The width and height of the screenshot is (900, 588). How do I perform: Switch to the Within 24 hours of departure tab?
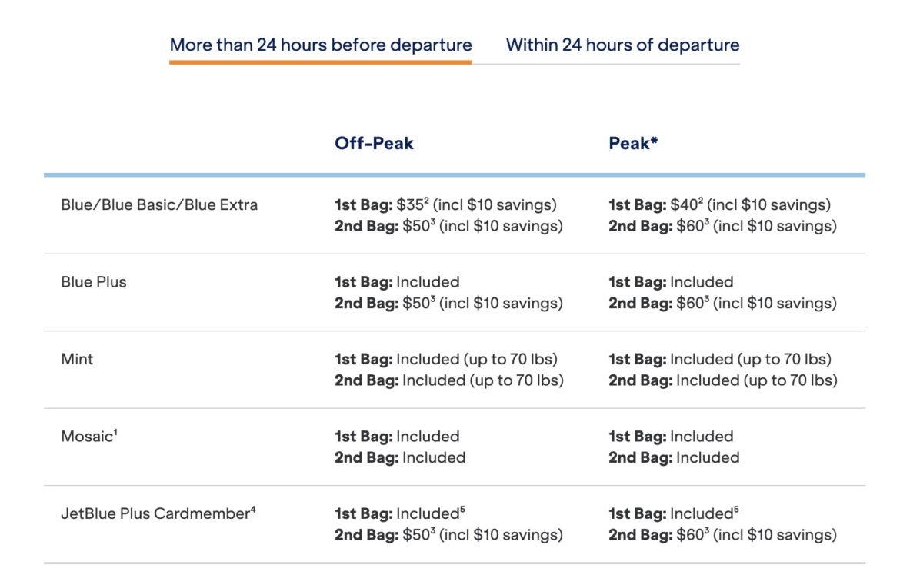[x=622, y=44]
